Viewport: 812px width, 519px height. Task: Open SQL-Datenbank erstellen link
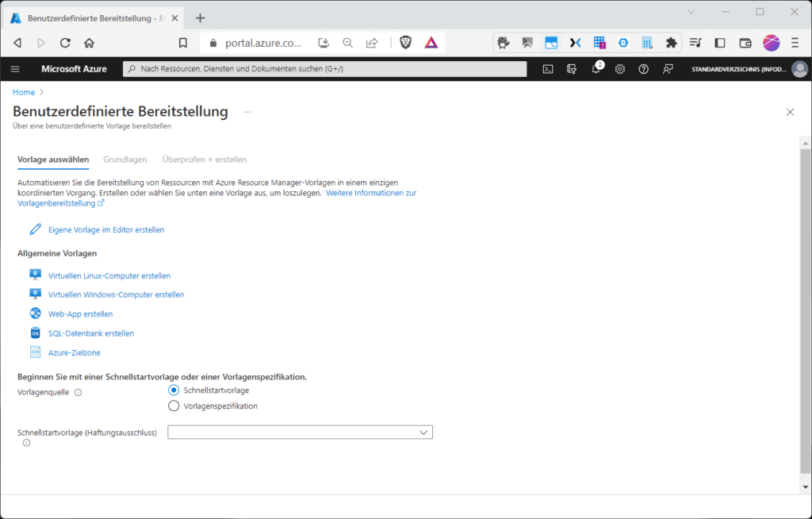pos(91,333)
